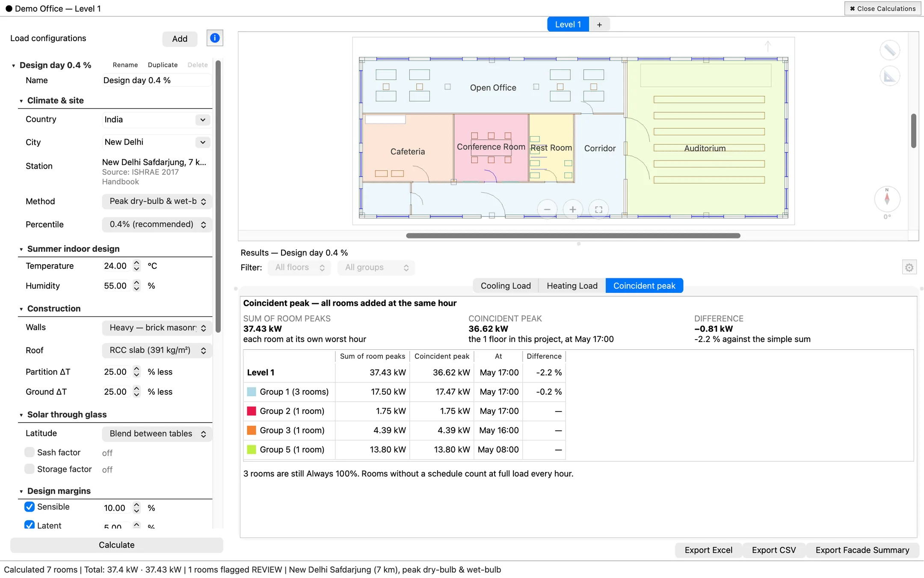Viewport: 924px width, 578px height.
Task: Select the ruler measure tool icon
Action: tap(890, 51)
